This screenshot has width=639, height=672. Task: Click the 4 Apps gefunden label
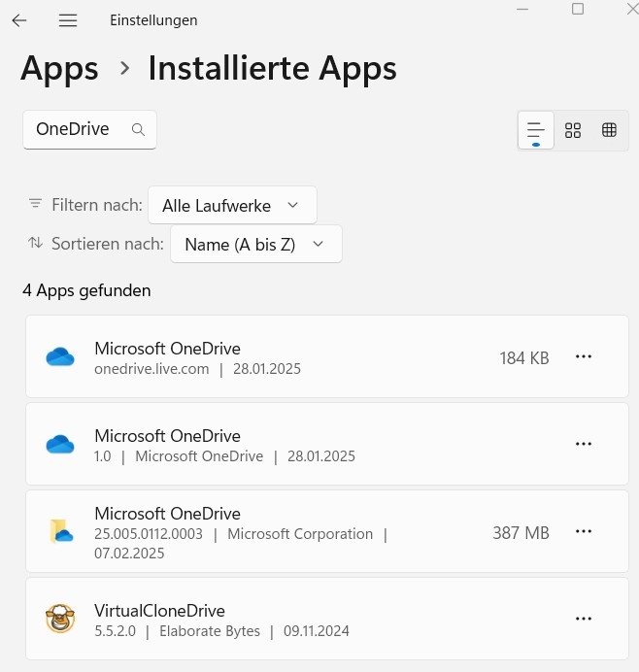coord(86,290)
